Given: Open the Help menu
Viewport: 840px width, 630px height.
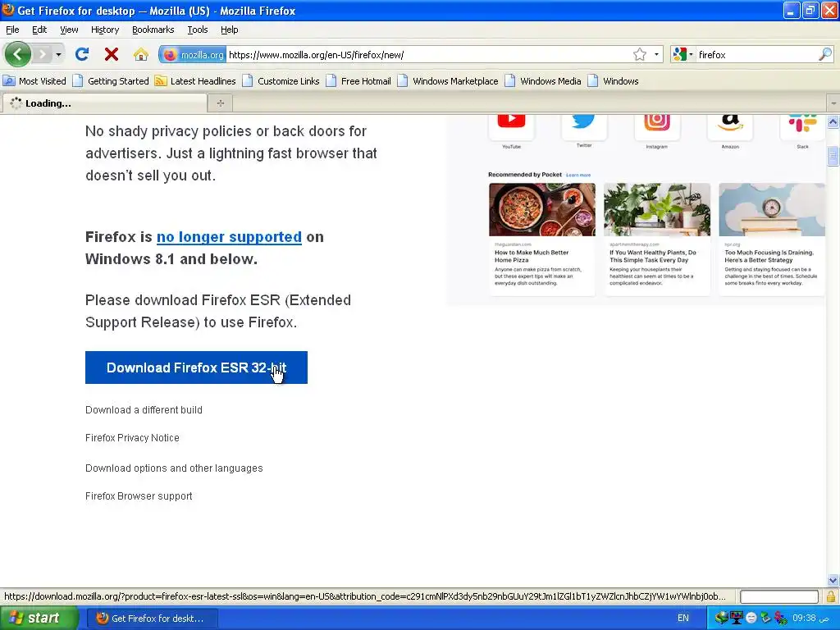Looking at the screenshot, I should pyautogui.click(x=230, y=30).
